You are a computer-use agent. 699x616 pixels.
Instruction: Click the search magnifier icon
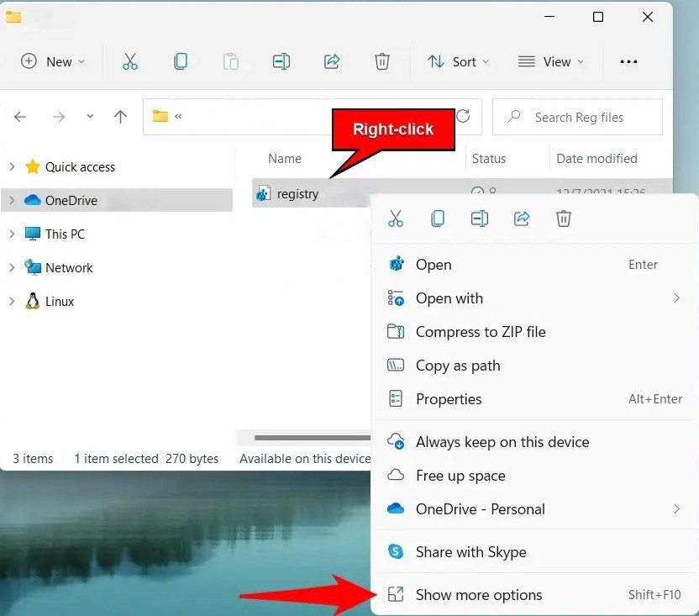[x=513, y=117]
